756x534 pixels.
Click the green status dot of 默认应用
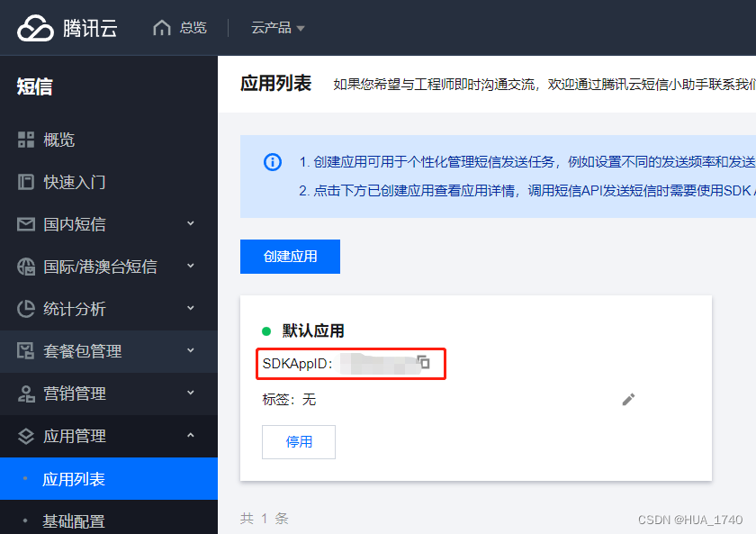pos(266,331)
